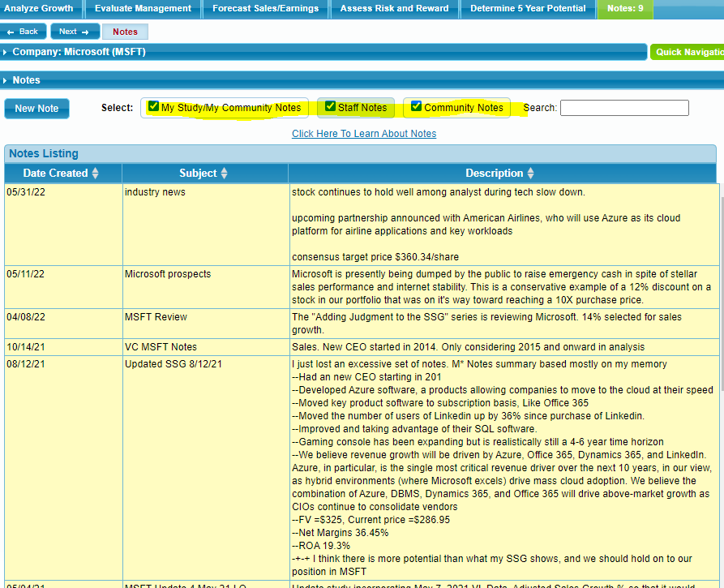724x588 pixels.
Task: Sort by Subject arrows icon
Action: pyautogui.click(x=224, y=174)
